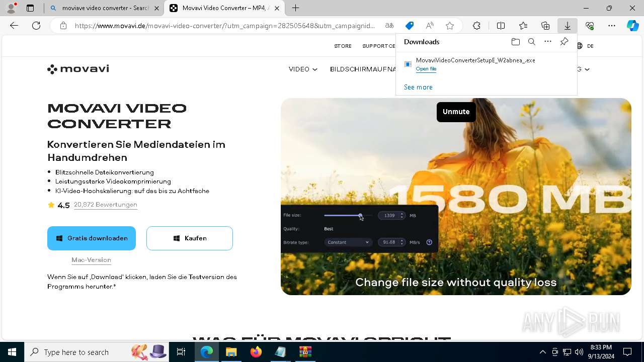Screen dimensions: 644x362
Task: Open the Extensions puzzle icon
Action: click(476, 26)
